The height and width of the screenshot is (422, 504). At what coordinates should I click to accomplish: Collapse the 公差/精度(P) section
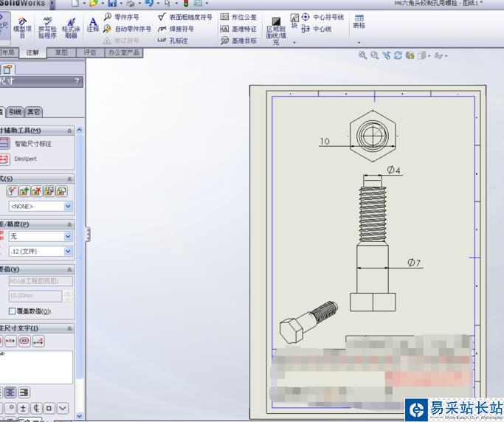(x=69, y=224)
